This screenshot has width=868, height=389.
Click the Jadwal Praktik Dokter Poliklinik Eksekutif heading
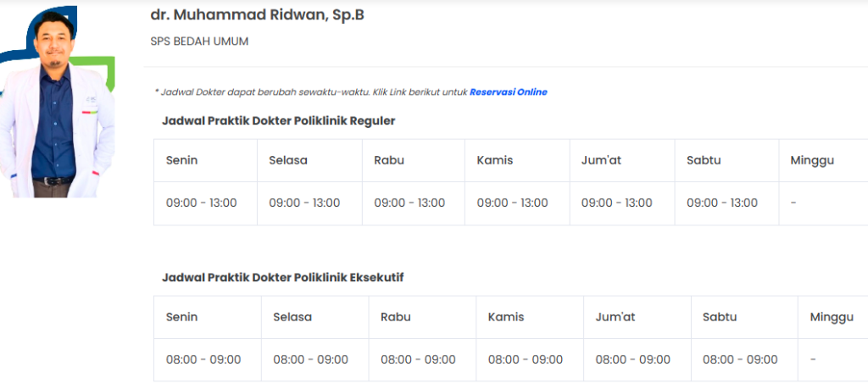[x=288, y=277]
